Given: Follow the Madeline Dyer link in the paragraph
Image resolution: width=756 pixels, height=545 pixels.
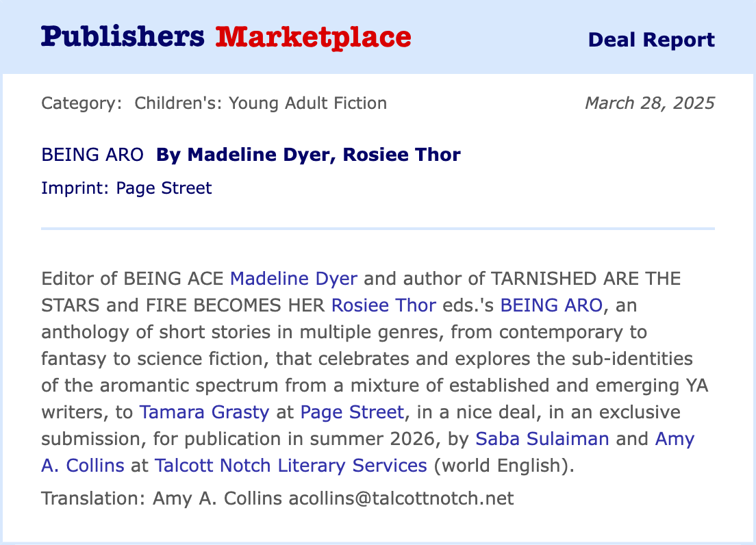Looking at the screenshot, I should (x=293, y=279).
